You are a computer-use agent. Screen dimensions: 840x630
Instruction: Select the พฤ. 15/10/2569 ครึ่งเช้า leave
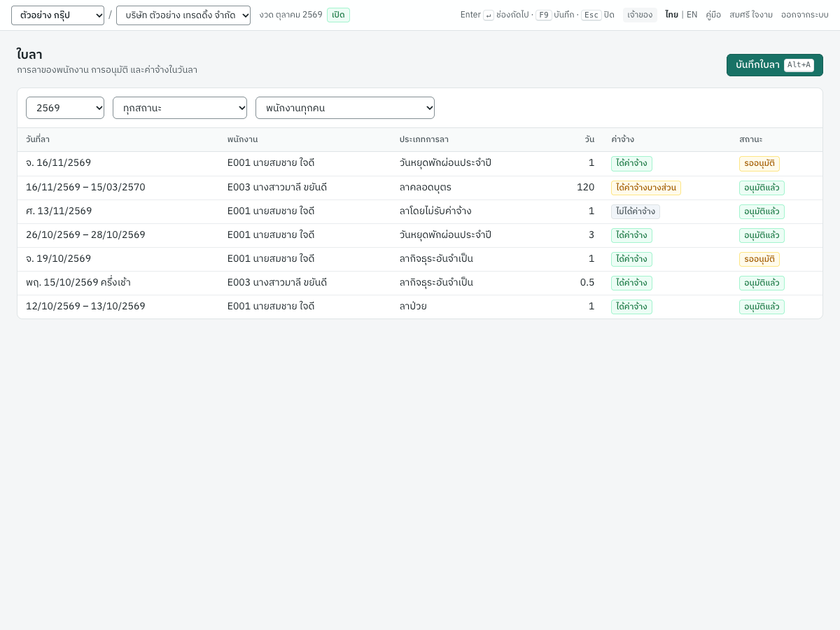point(78,282)
